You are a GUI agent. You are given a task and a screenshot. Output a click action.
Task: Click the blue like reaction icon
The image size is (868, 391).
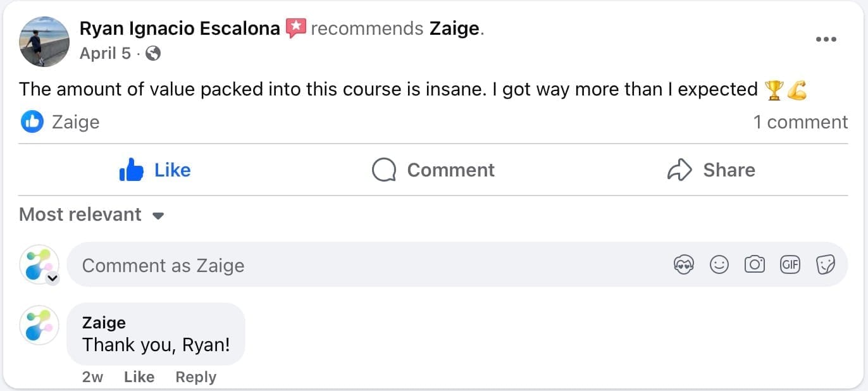31,122
